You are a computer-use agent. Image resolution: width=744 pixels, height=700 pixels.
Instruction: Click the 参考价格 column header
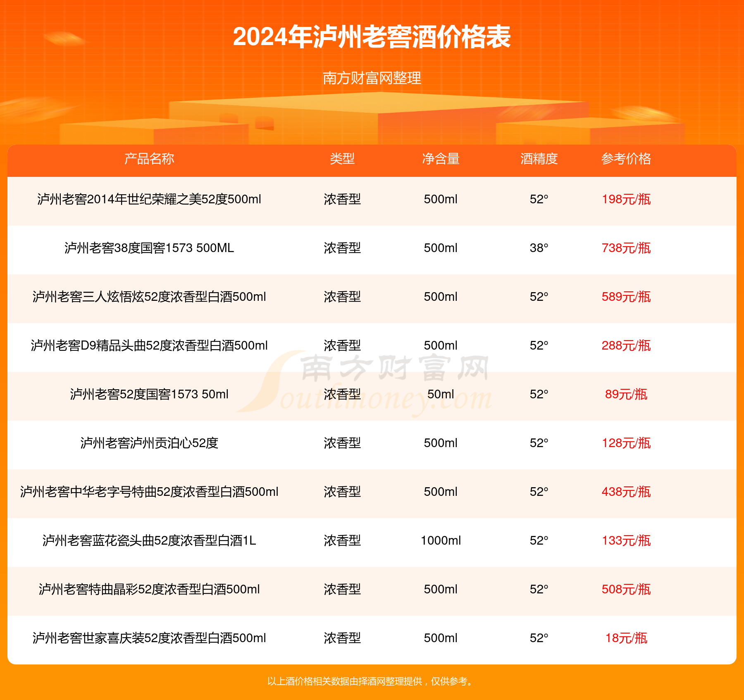(x=626, y=159)
